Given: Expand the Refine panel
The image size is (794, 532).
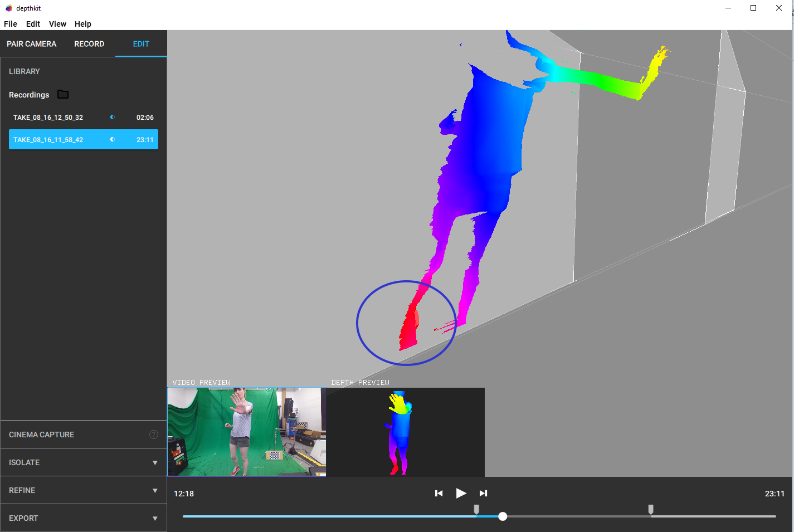Looking at the screenshot, I should (155, 490).
